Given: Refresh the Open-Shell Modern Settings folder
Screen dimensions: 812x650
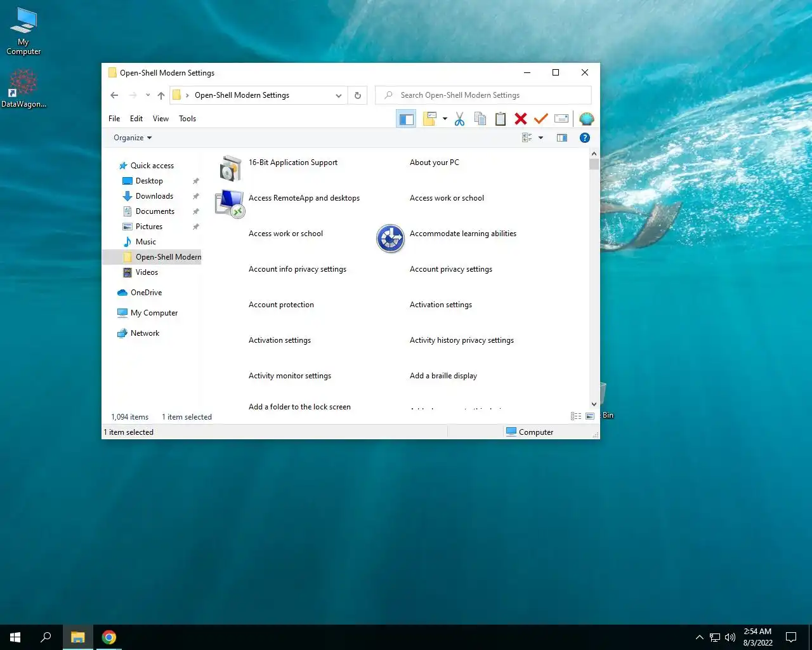Looking at the screenshot, I should [358, 95].
